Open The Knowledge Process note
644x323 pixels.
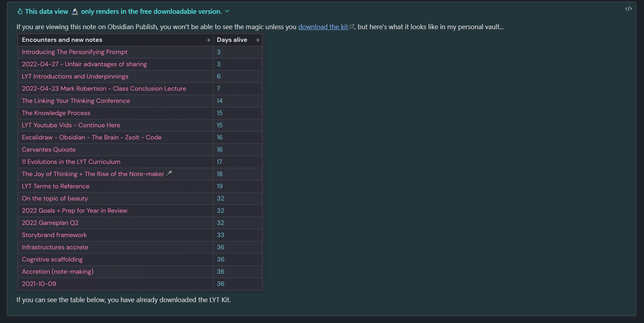pos(56,113)
